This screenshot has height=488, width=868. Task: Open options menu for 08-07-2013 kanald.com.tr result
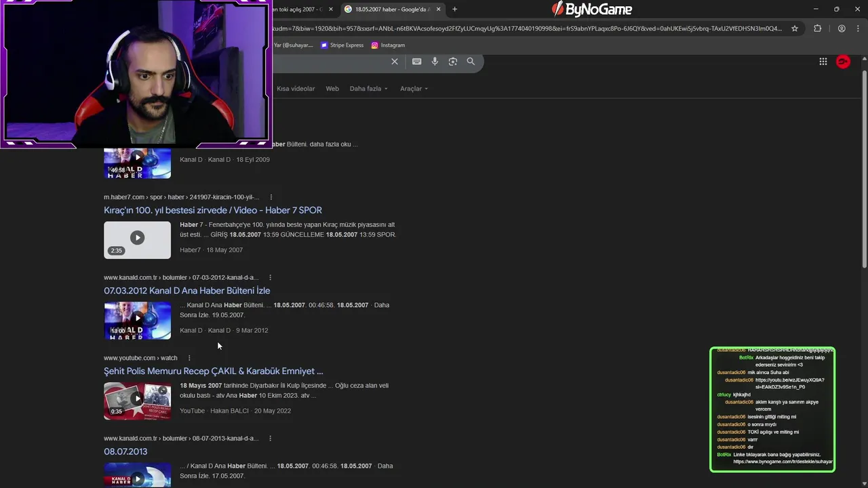click(x=270, y=439)
